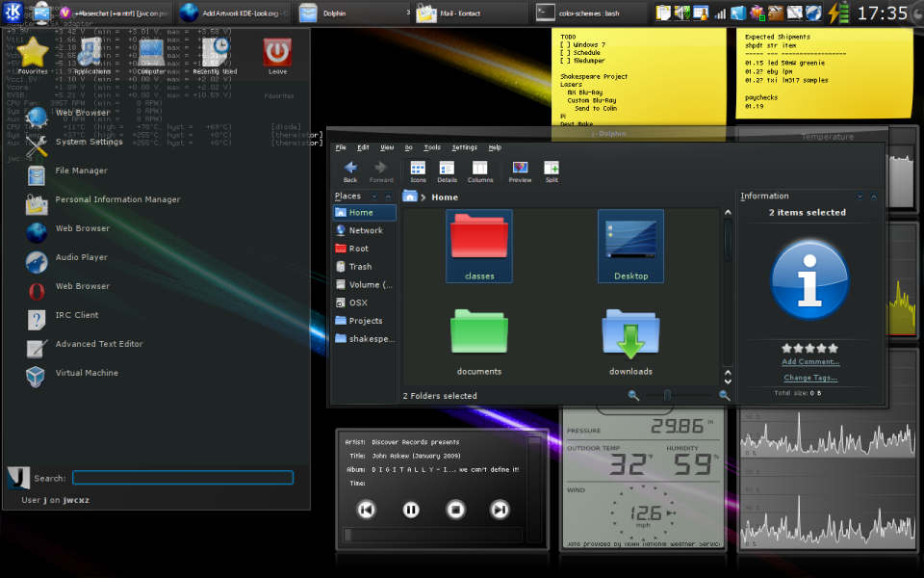Collapse the Information panel

click(x=874, y=196)
